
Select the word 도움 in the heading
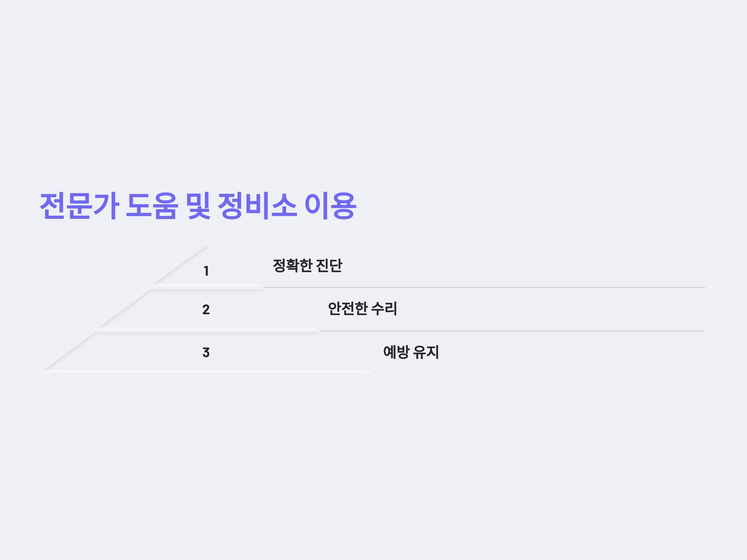coord(152,206)
